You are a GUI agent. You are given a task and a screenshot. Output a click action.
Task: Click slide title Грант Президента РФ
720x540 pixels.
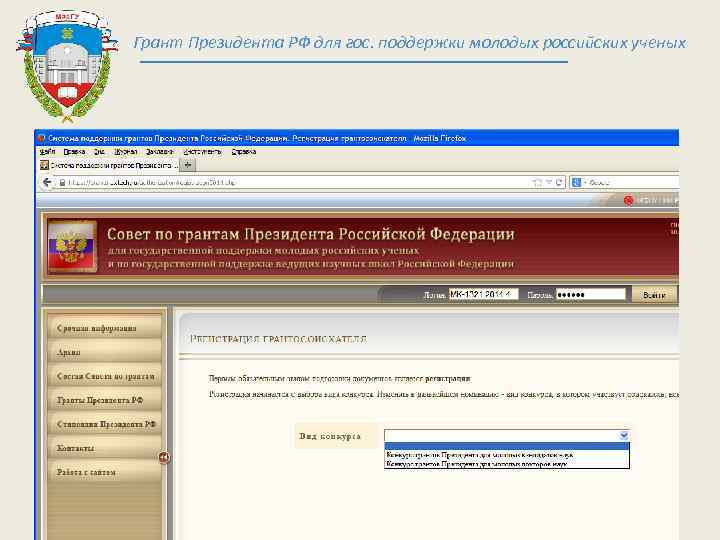tap(410, 43)
